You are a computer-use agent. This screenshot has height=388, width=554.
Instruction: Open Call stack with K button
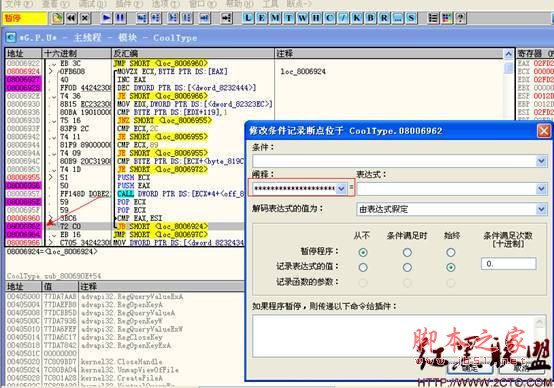(x=357, y=18)
